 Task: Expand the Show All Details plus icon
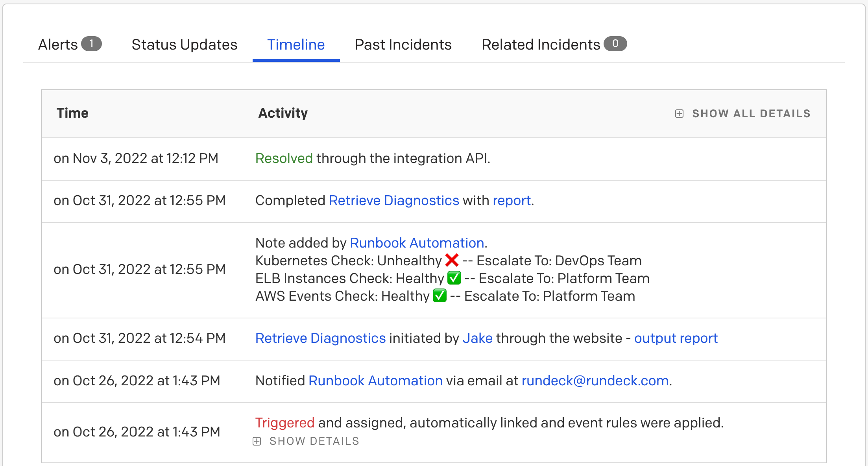pyautogui.click(x=679, y=113)
